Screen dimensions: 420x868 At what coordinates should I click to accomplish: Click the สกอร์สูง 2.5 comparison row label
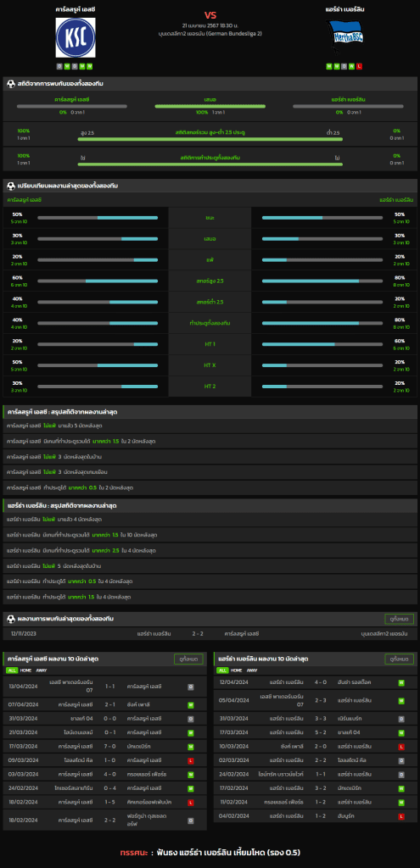coord(210,281)
